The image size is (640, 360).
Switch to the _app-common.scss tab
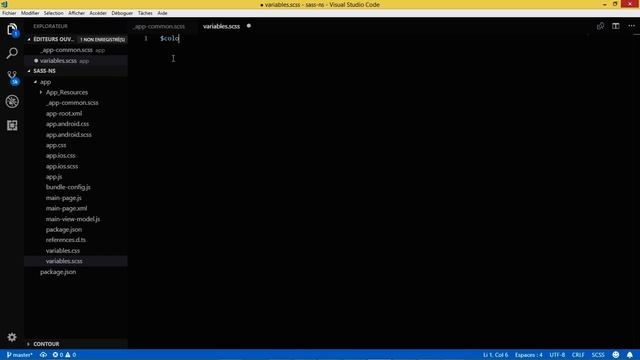159,26
